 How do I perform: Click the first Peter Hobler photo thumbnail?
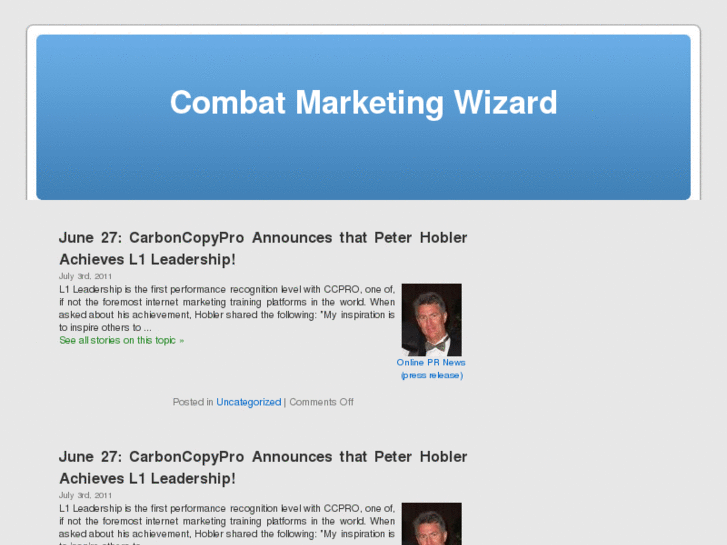[x=431, y=320]
